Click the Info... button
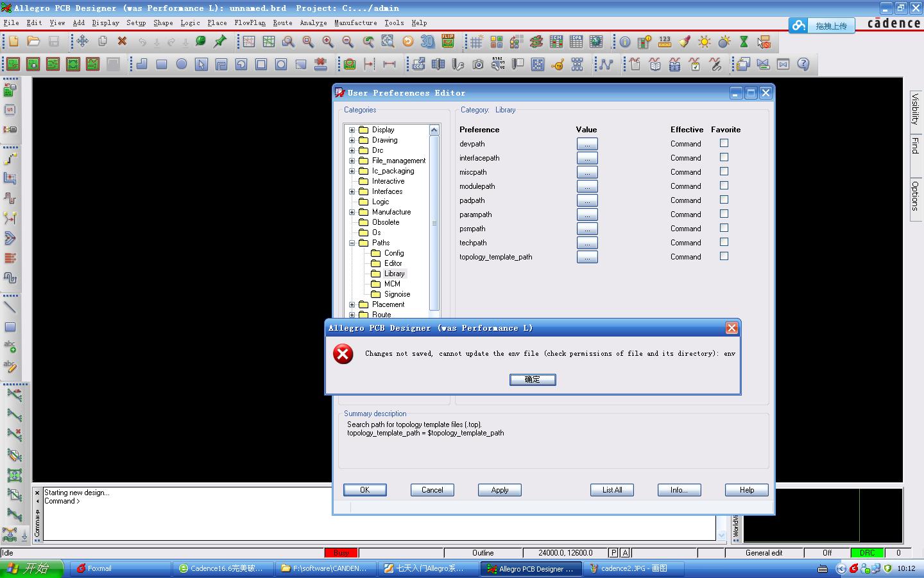The image size is (924, 578). click(679, 490)
